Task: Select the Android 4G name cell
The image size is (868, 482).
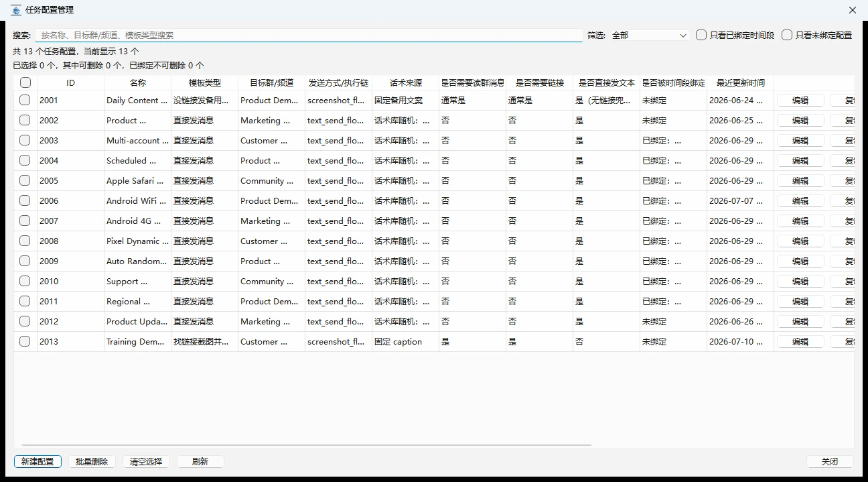Action: (x=137, y=221)
